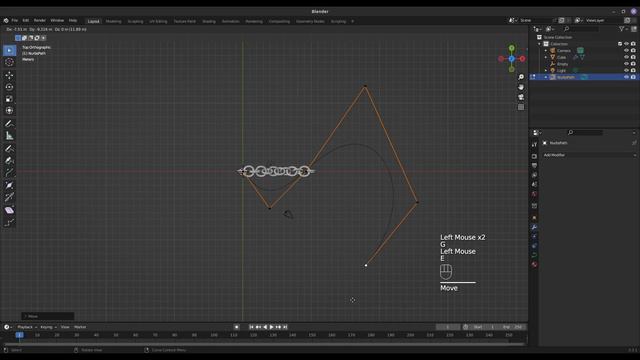Open Playback dropdown in timeline
Viewport: 640px width, 360px height.
coord(27,327)
